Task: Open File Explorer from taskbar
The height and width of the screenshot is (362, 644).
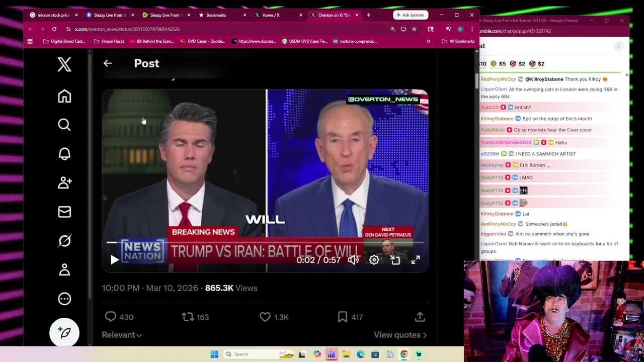Action: tap(346, 354)
